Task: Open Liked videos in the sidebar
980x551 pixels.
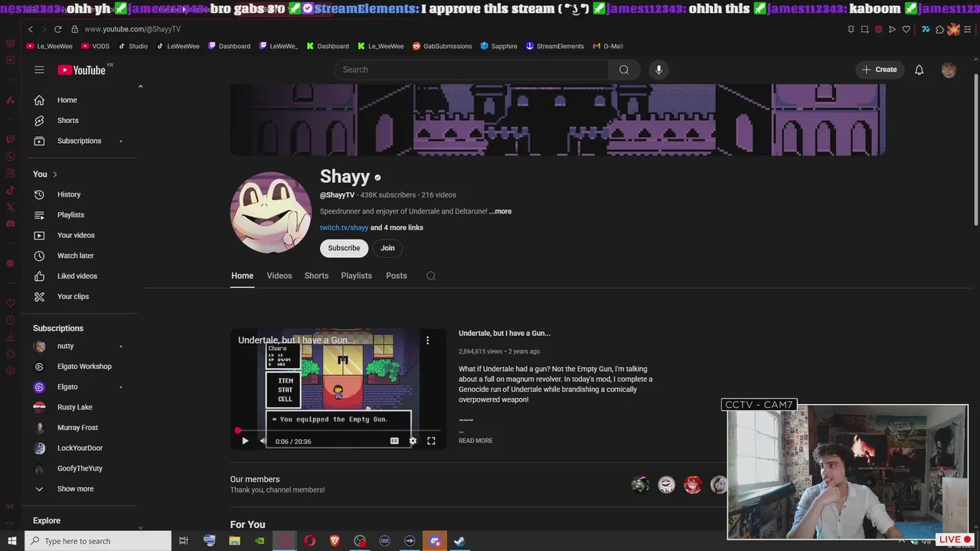Action: [x=77, y=275]
